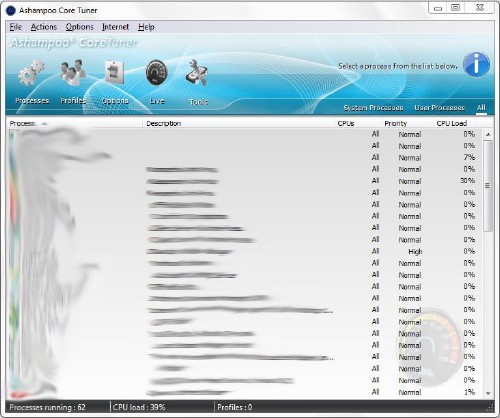
Task: Sort by the Priority column header
Action: 407,123
